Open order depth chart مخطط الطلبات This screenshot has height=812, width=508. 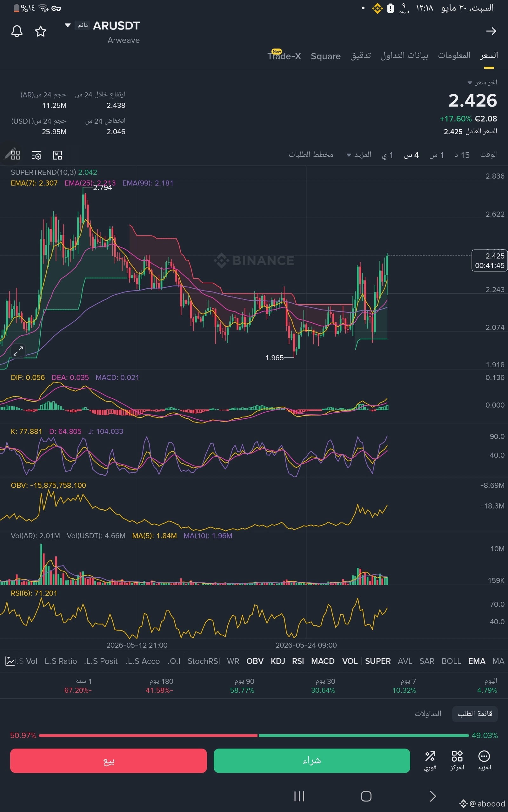(x=311, y=154)
